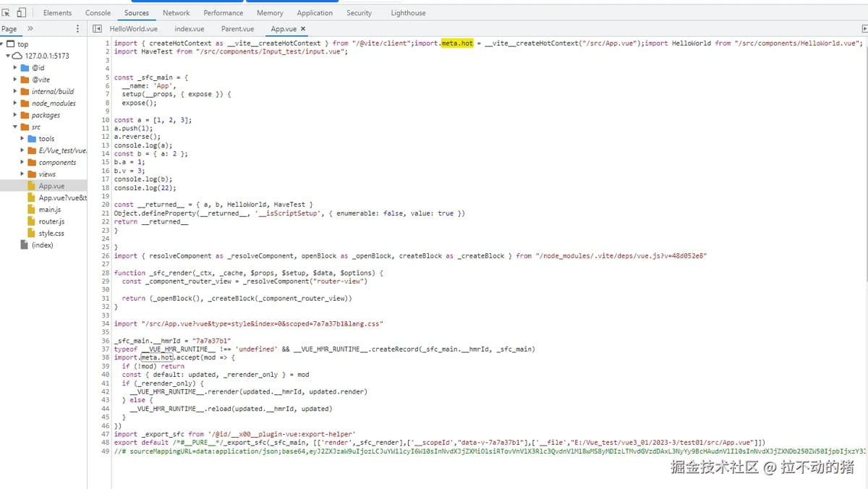The height and width of the screenshot is (489, 868).
Task: Open the navigator three-dot options menu
Action: click(x=78, y=29)
